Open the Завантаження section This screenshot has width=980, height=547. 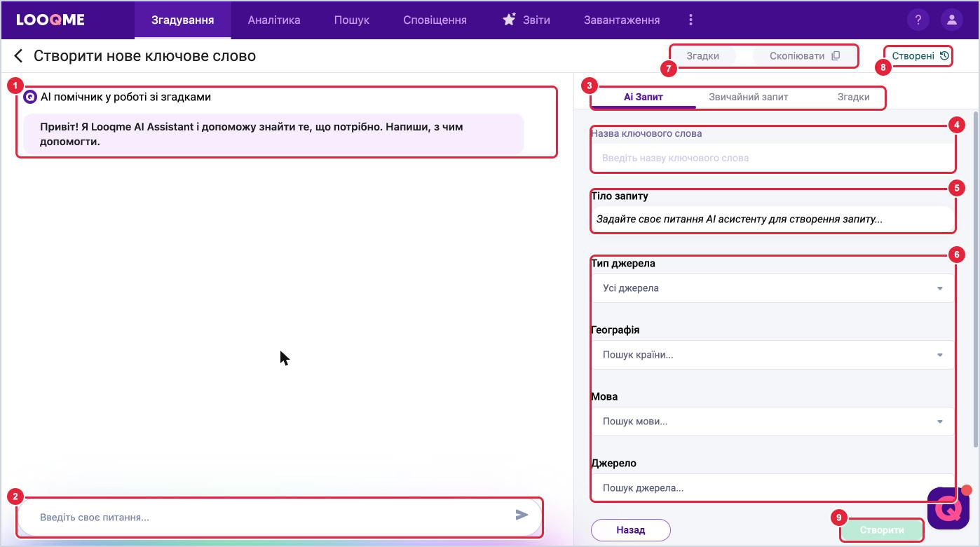click(x=622, y=20)
